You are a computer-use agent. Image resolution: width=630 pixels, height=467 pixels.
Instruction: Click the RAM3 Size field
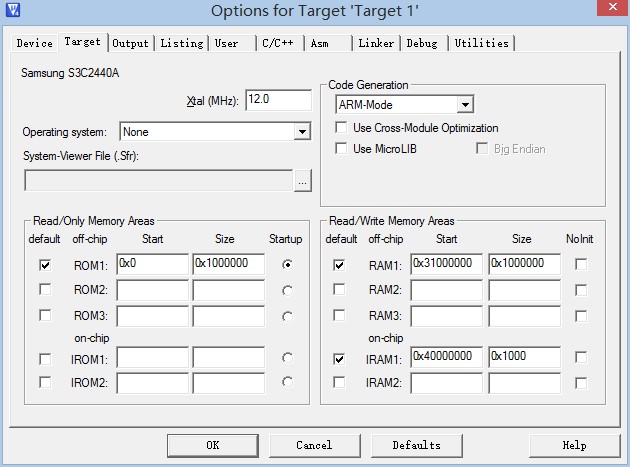click(524, 316)
